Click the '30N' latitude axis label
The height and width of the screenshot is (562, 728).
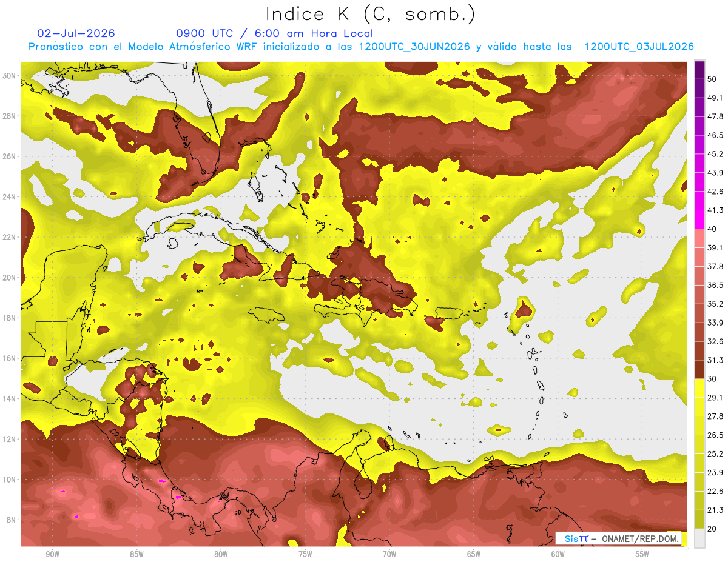[10, 76]
